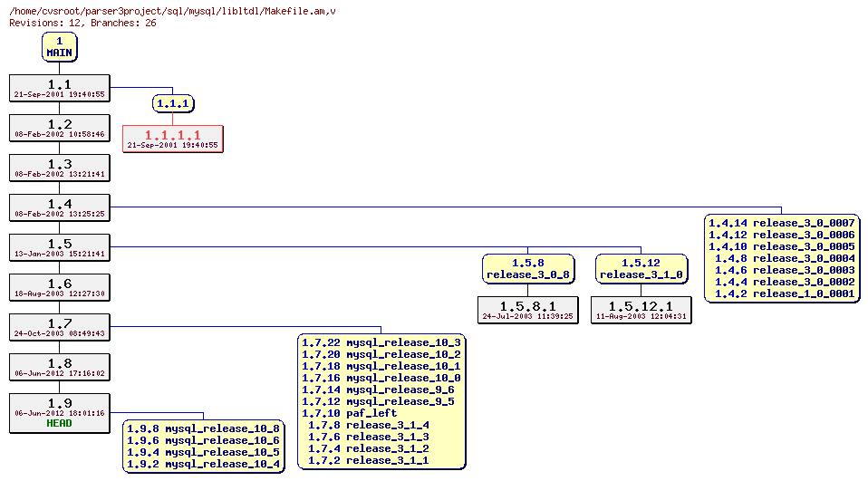Click 1.4.6 release_3_0_0003 entry

click(x=785, y=270)
